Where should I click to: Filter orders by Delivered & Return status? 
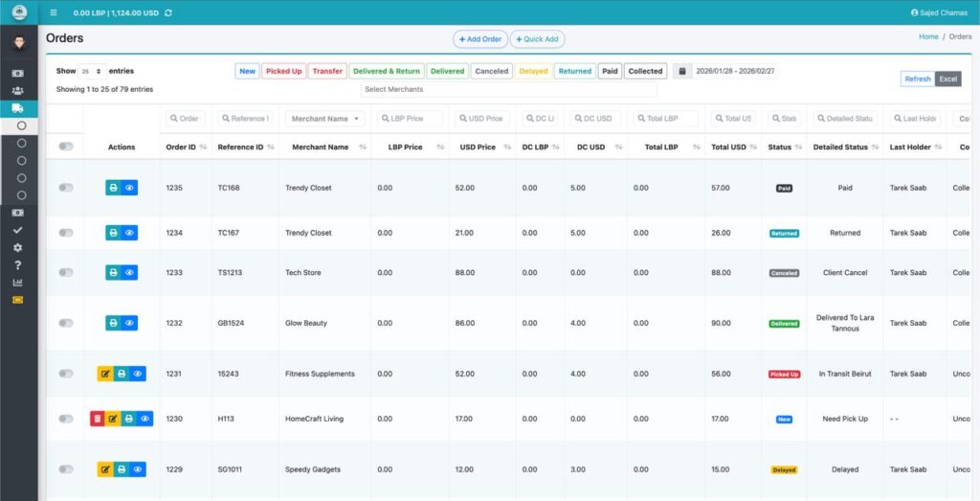click(386, 71)
